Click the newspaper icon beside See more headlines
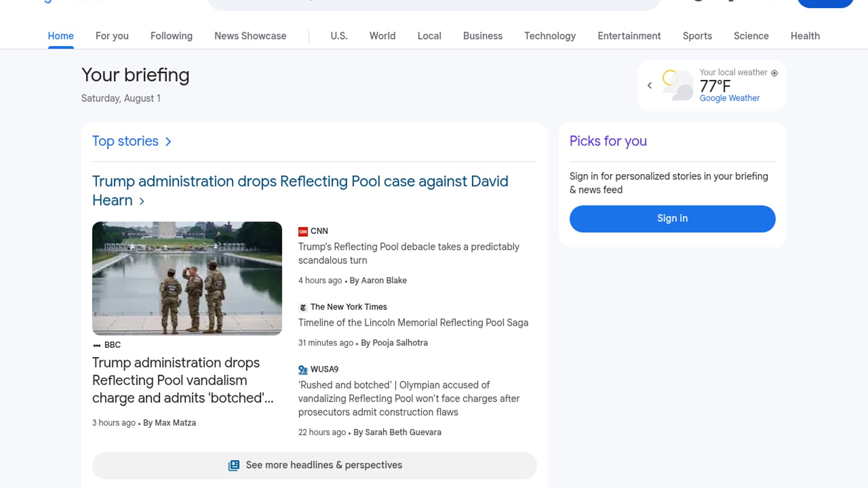 (x=234, y=465)
